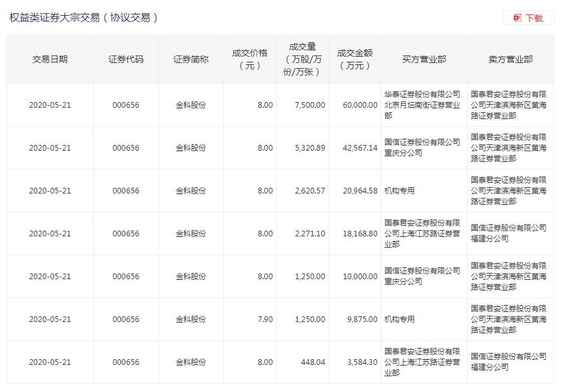Click amount cell 9,875.00

[362, 319]
